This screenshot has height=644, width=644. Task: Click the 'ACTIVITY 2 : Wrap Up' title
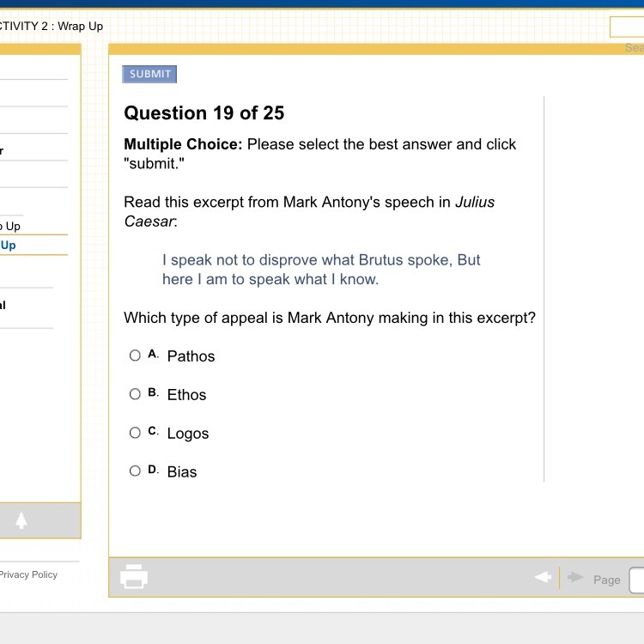pyautogui.click(x=51, y=27)
